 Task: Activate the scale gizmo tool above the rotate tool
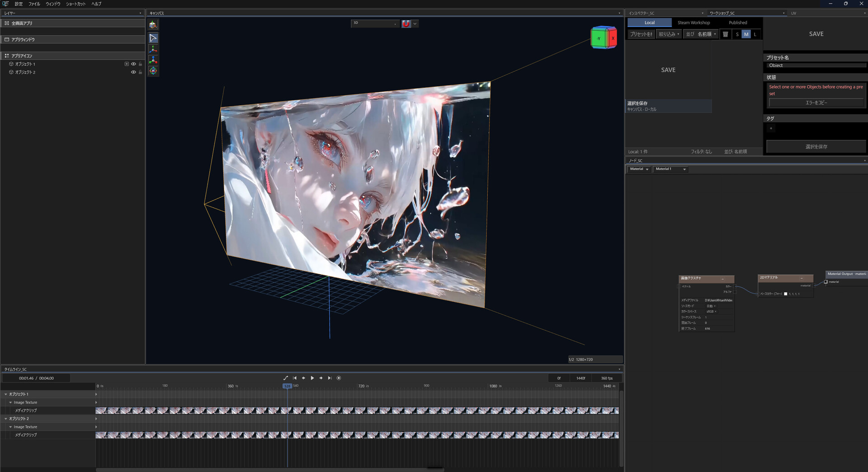tap(153, 60)
